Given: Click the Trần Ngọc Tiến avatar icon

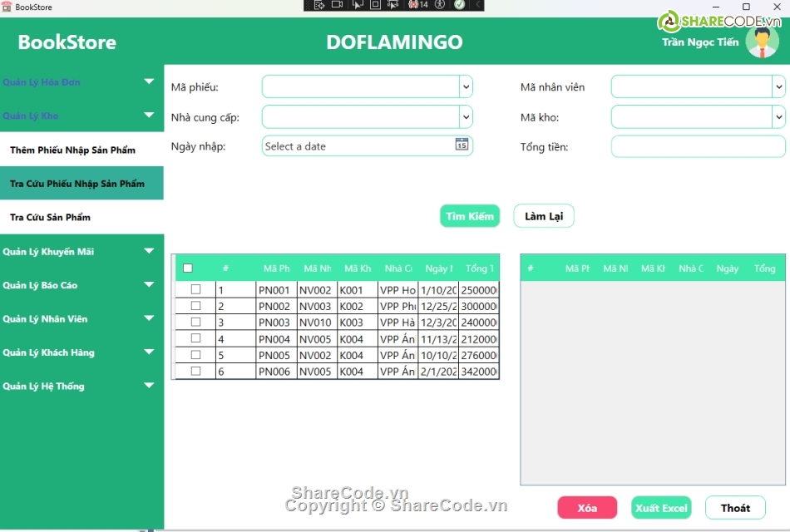Looking at the screenshot, I should 762,42.
